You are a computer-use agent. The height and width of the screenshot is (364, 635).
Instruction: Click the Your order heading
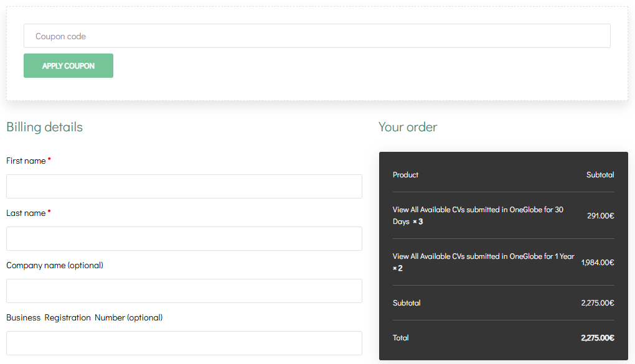point(408,127)
